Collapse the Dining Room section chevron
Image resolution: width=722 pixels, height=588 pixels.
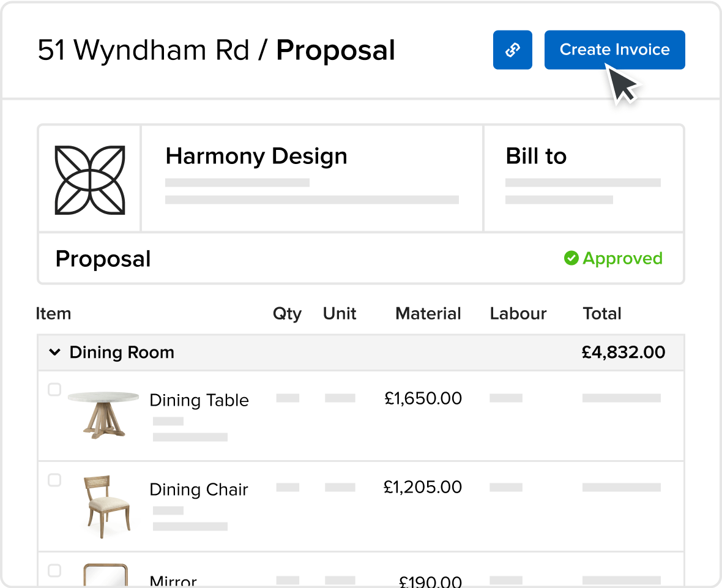[x=54, y=352]
